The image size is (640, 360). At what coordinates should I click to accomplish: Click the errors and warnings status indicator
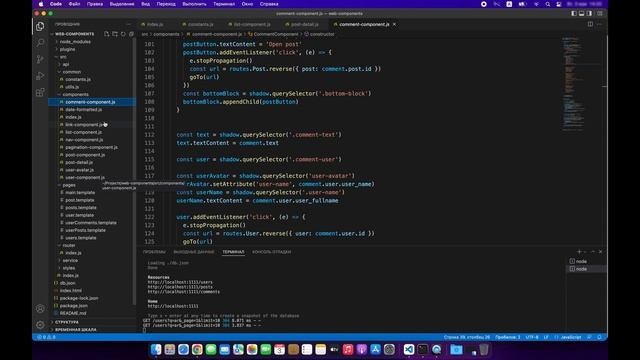[x=46, y=337]
